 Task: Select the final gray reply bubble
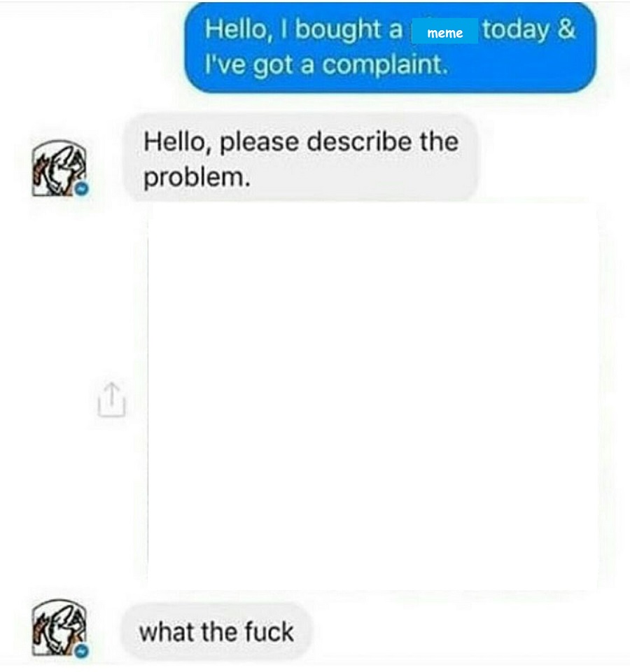coord(216,631)
